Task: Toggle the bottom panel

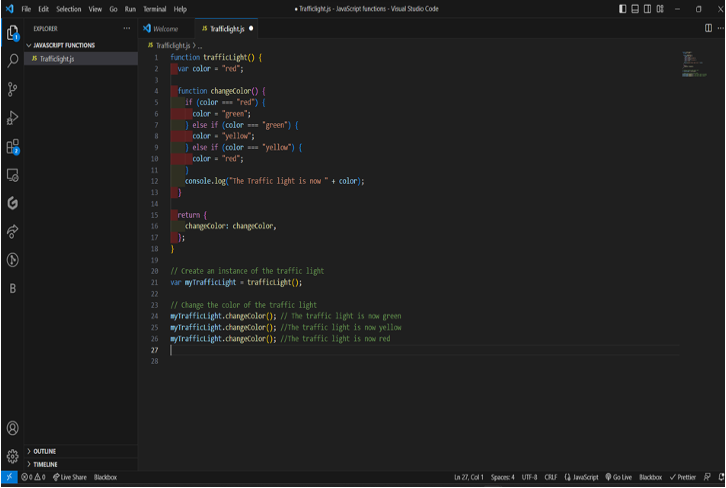Action: (x=635, y=9)
